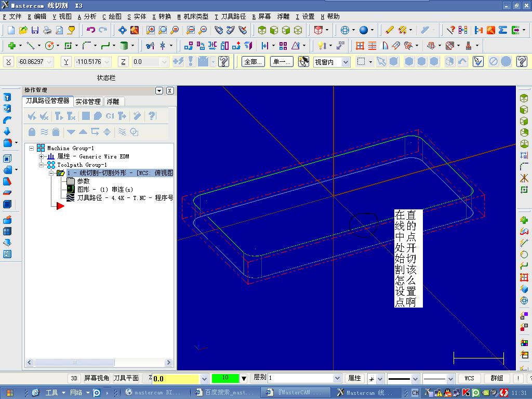This screenshot has width=532, height=399.
Task: Click the G1 post-process icon
Action: [110, 116]
